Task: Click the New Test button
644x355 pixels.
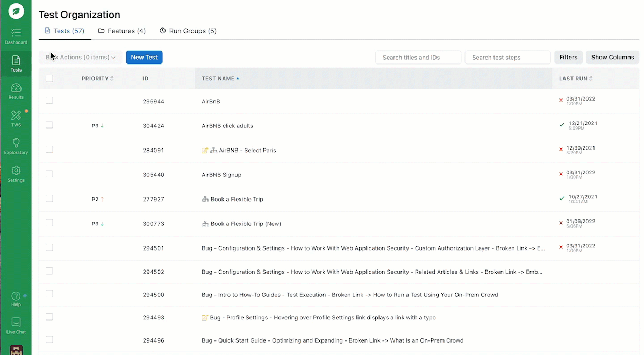Action: [144, 57]
